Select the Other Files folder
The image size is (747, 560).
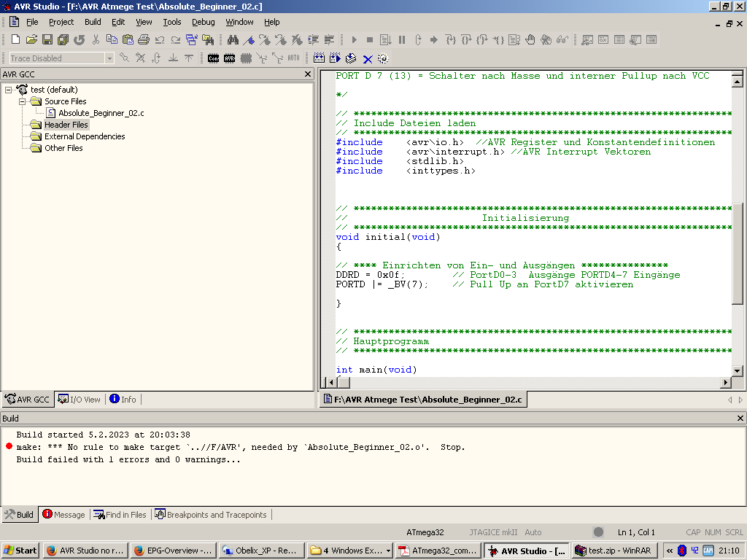63,148
